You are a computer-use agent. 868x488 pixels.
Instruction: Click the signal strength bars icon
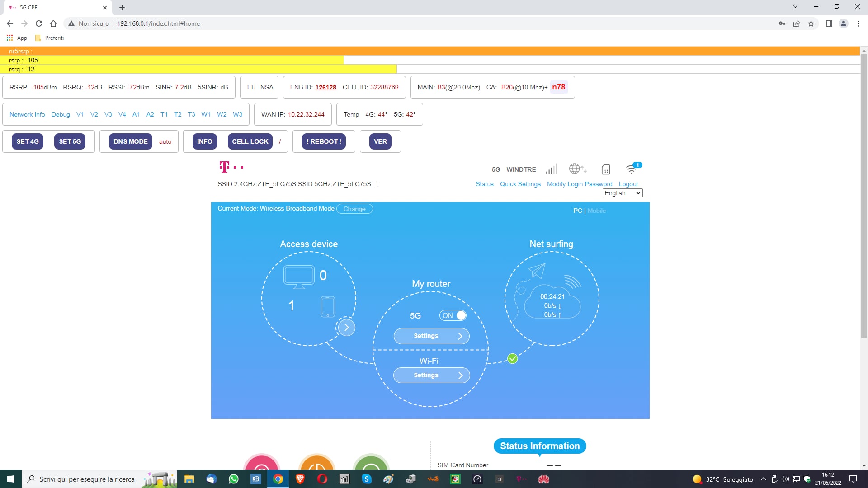coord(551,169)
